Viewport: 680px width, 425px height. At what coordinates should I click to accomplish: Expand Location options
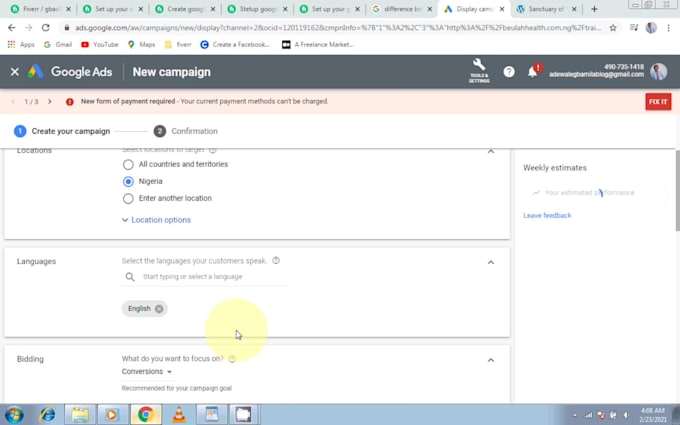point(157,220)
